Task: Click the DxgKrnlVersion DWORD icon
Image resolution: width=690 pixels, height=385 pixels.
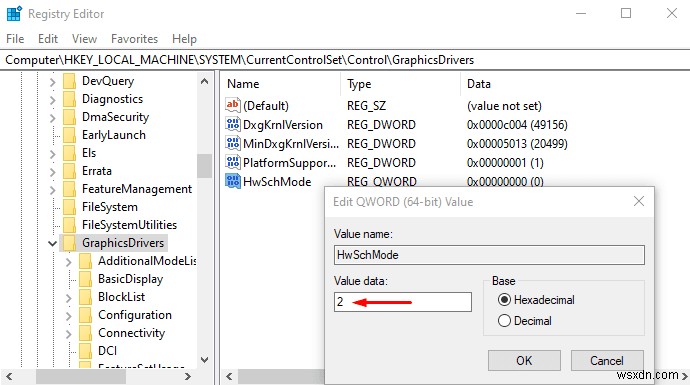Action: [233, 125]
